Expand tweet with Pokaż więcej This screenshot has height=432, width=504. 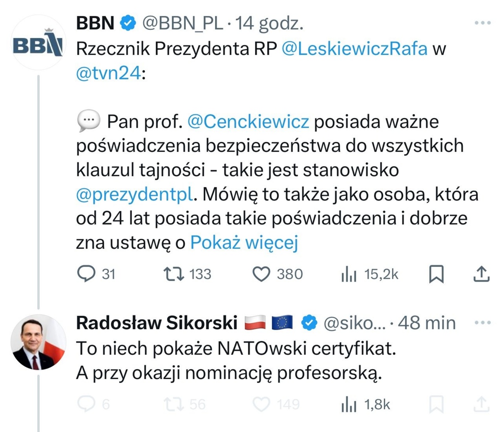[x=244, y=242]
